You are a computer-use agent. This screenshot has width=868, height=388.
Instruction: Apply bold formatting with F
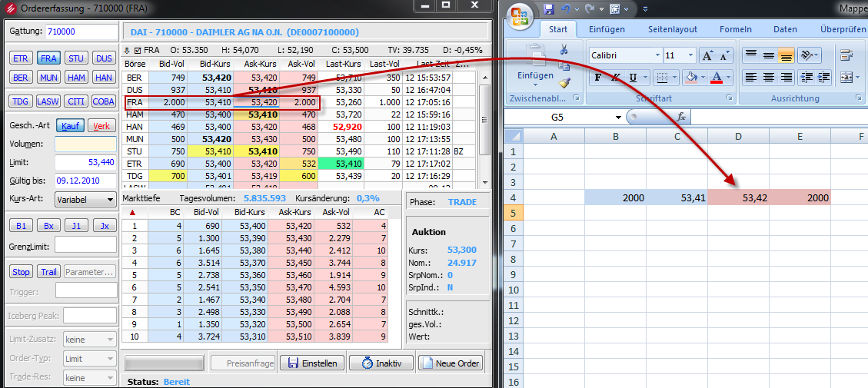click(597, 77)
